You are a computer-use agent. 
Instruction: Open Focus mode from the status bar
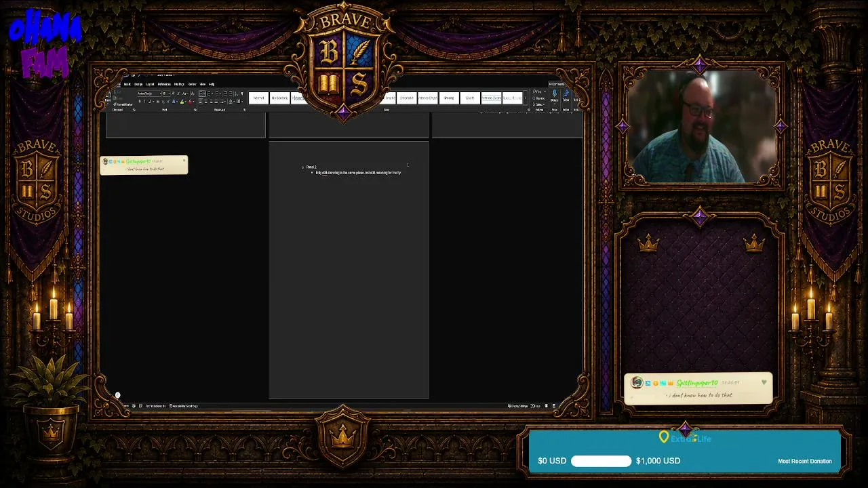pyautogui.click(x=536, y=406)
